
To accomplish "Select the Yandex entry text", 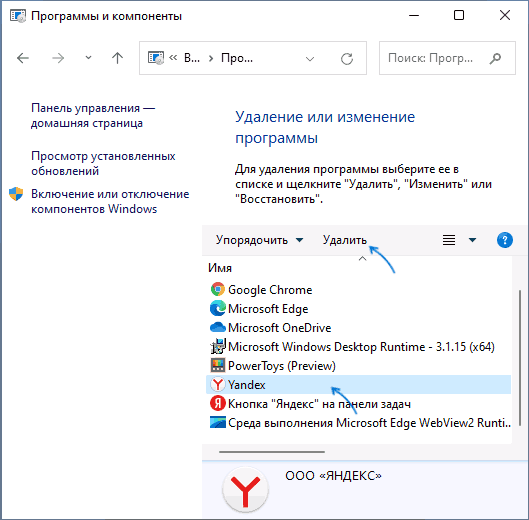I will (x=246, y=385).
